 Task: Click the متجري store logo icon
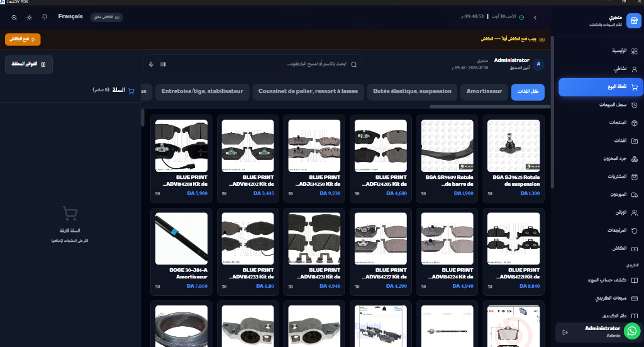(634, 21)
